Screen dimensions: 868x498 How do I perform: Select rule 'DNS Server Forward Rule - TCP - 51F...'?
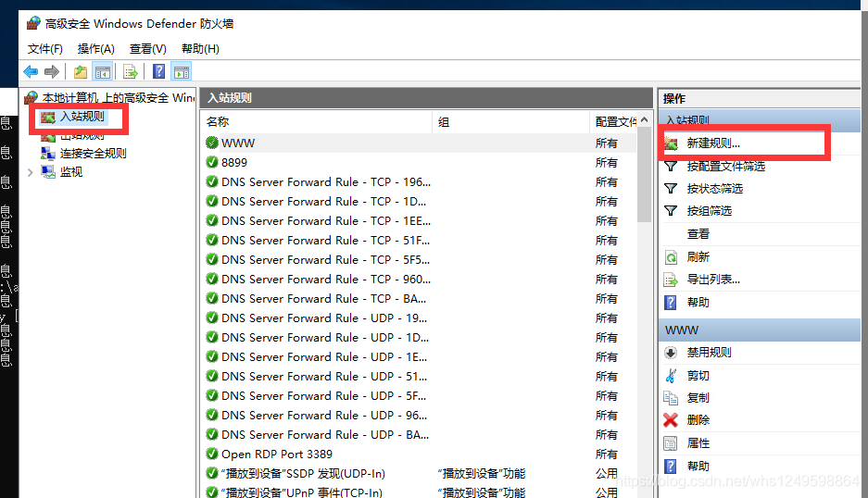419,240
